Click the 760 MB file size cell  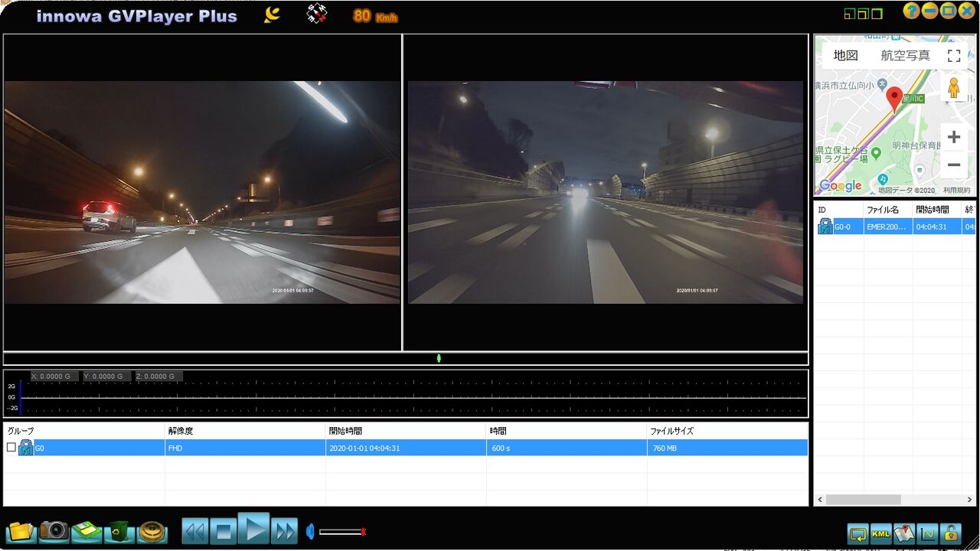[728, 448]
